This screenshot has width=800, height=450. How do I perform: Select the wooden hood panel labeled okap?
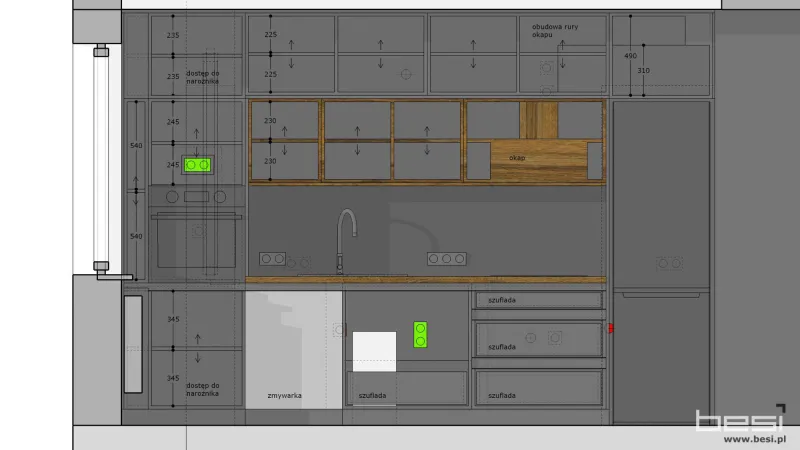(539, 160)
